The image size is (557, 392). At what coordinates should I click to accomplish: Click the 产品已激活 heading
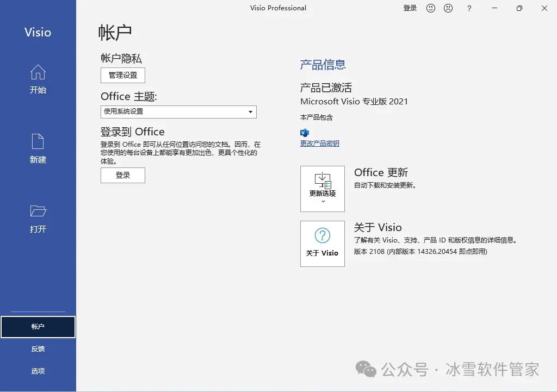(x=326, y=88)
